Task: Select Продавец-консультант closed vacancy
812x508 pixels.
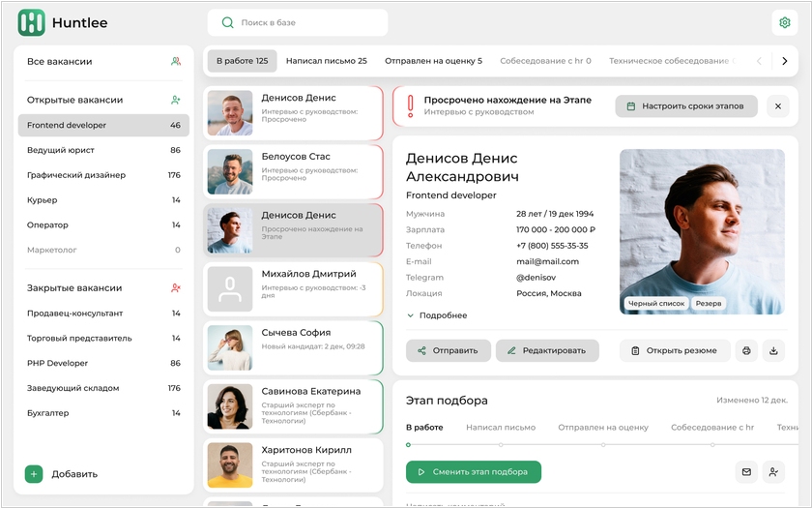Action: coord(103,314)
